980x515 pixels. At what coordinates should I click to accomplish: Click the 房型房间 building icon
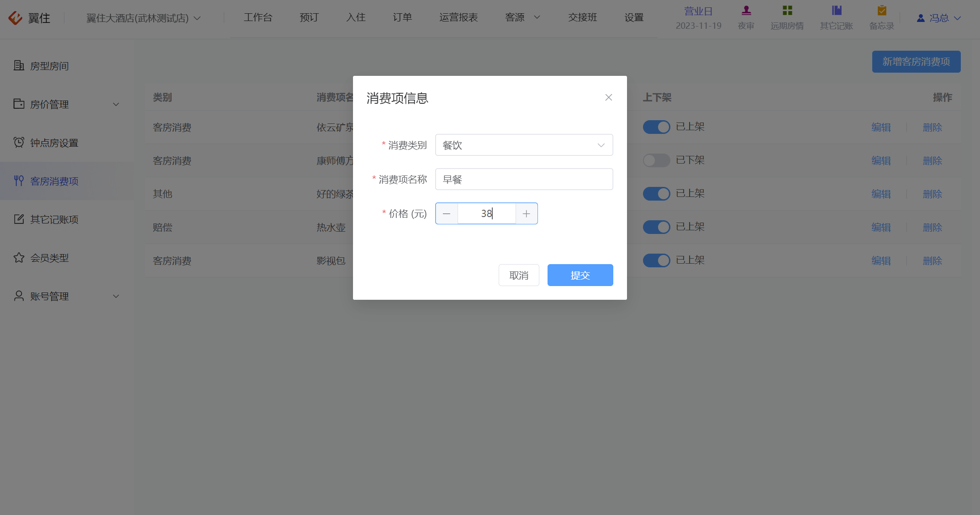[19, 65]
